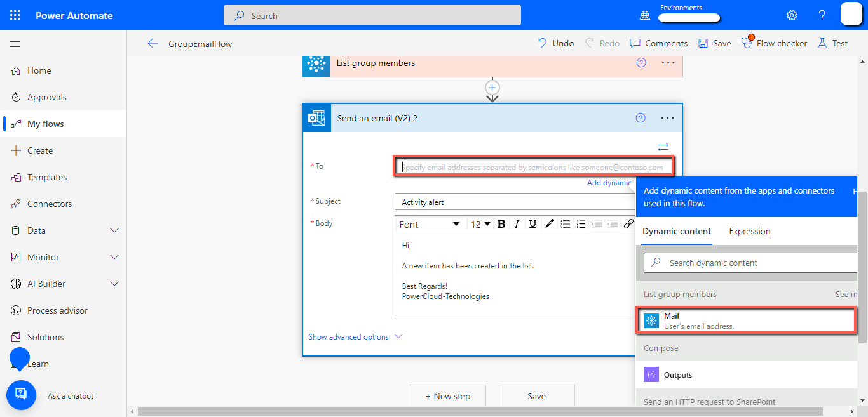The width and height of the screenshot is (868, 417).
Task: Open Connectors in the sidebar
Action: 64,204
